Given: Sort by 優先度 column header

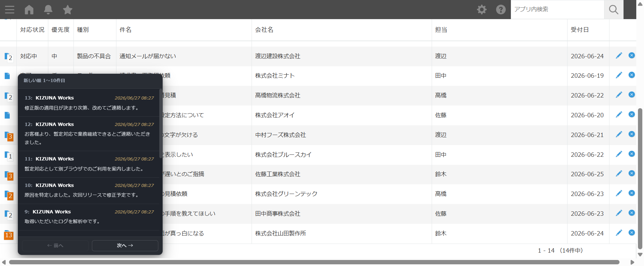Looking at the screenshot, I should click(x=61, y=30).
